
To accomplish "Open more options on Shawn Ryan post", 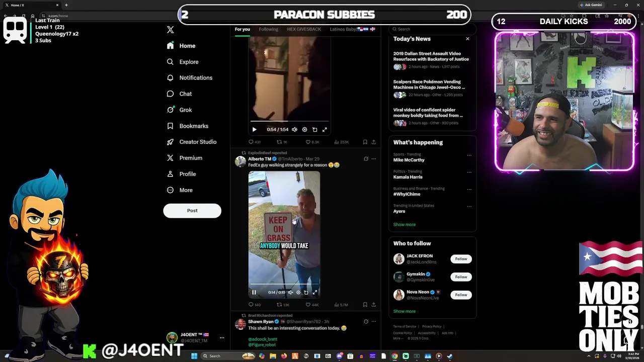I will 373,321.
